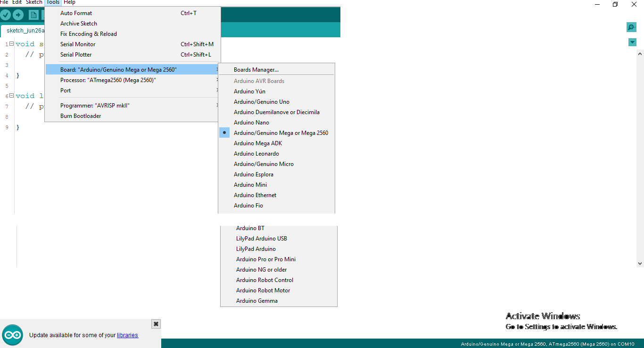The image size is (644, 348).
Task: Expand the Port submenu
Action: pyautogui.click(x=132, y=91)
